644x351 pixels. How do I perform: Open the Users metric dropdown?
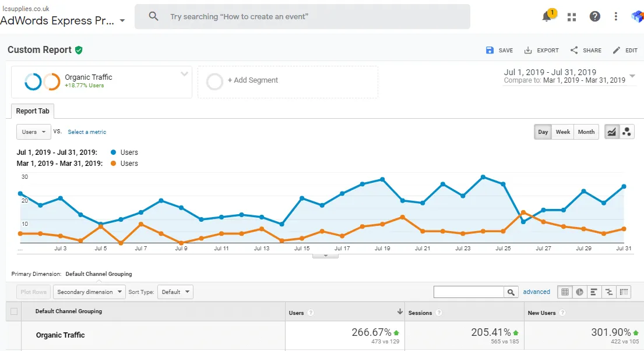(x=34, y=132)
